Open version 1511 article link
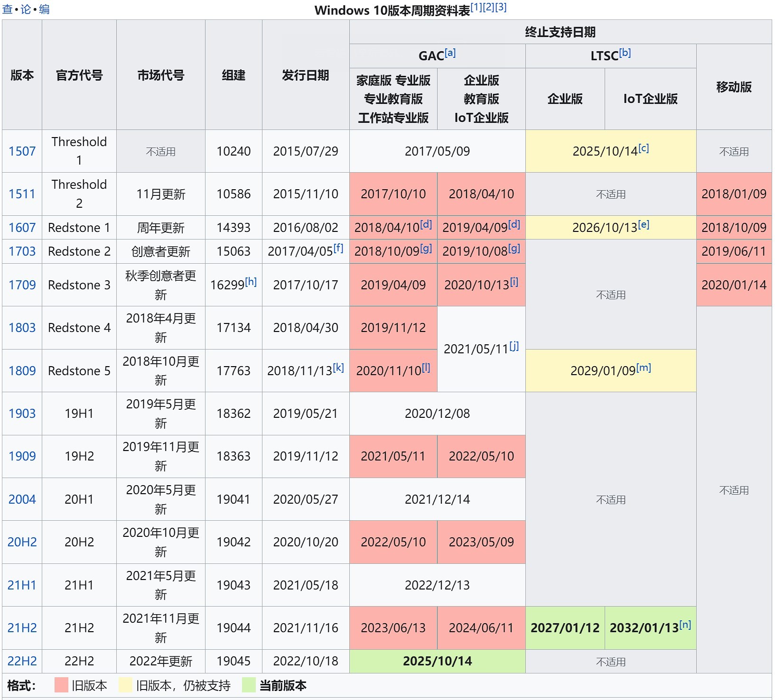Image resolution: width=775 pixels, height=700 pixels. click(x=22, y=194)
